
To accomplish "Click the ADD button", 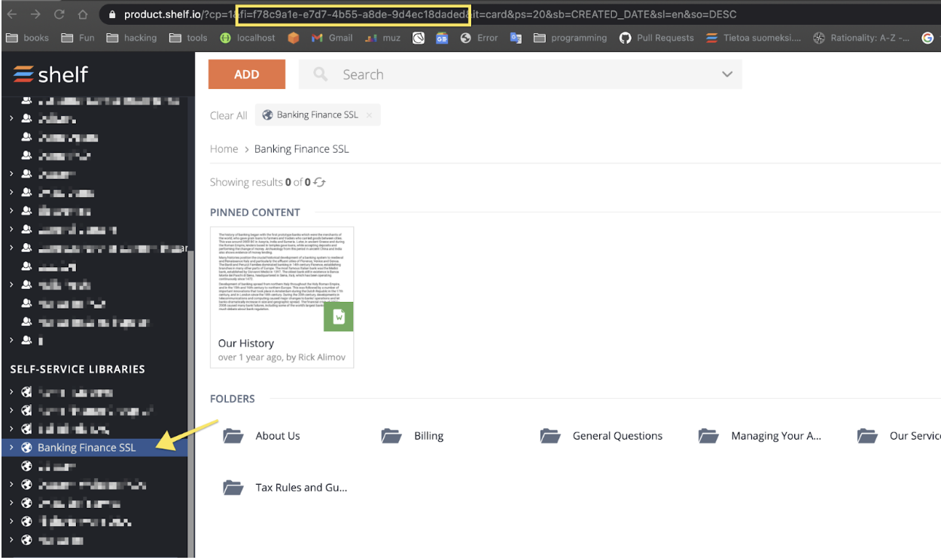I will (x=247, y=74).
